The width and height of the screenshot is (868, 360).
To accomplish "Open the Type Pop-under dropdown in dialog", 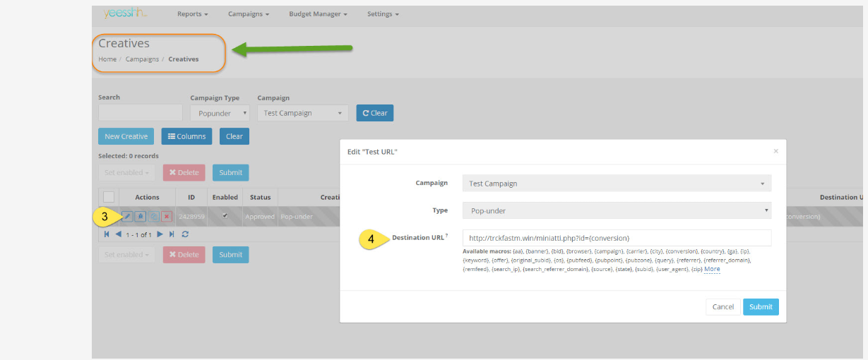I will [x=617, y=210].
